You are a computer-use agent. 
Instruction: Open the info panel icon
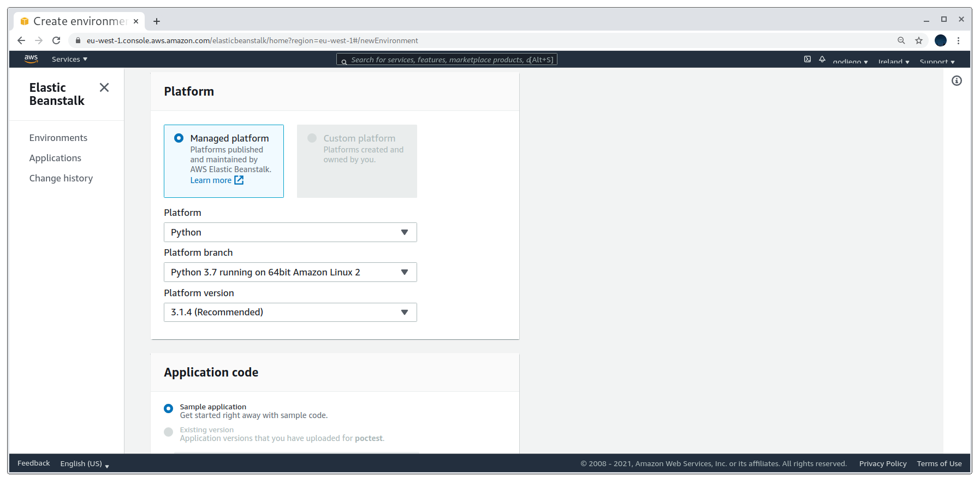(957, 81)
